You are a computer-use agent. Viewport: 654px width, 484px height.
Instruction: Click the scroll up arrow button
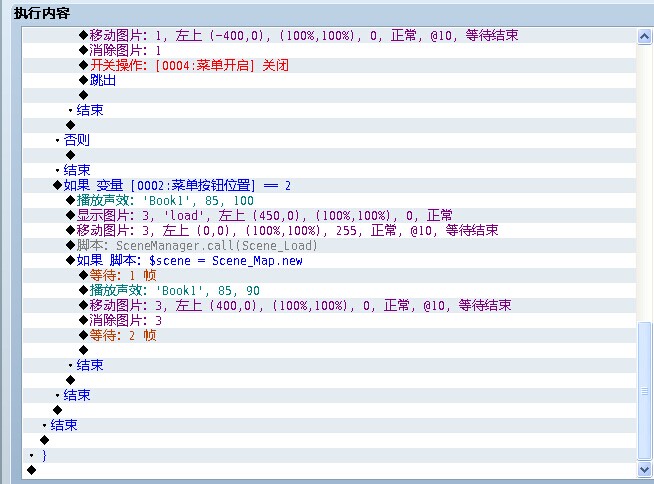click(x=644, y=37)
